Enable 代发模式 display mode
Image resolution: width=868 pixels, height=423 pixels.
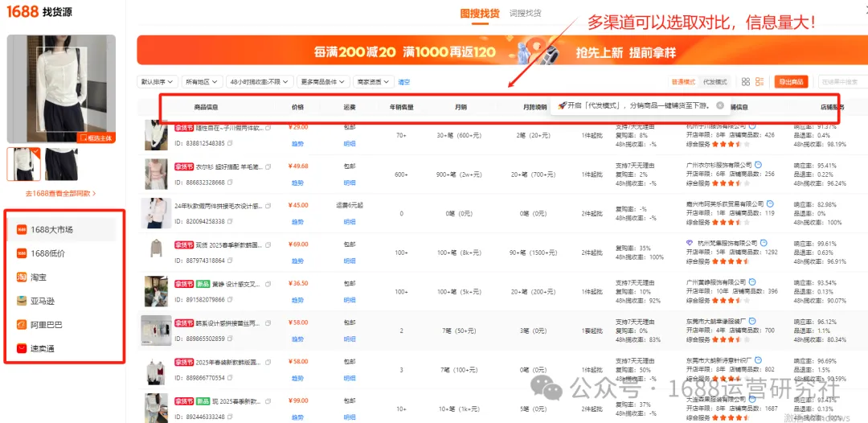714,82
